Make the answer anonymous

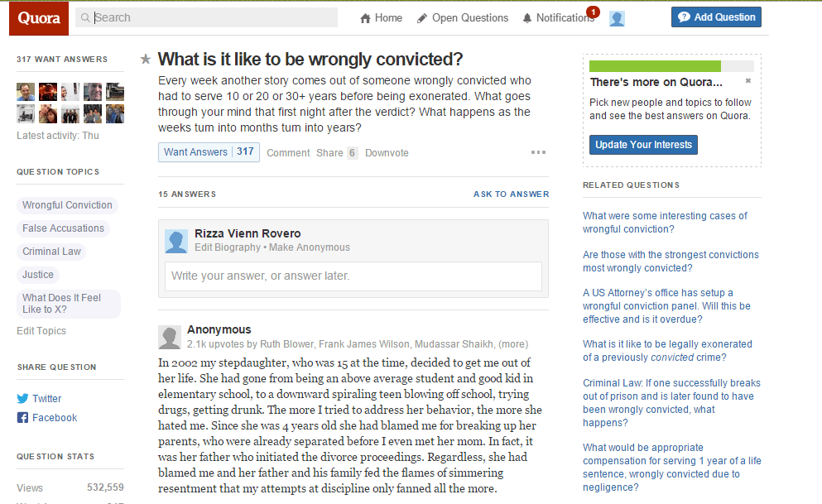point(310,247)
